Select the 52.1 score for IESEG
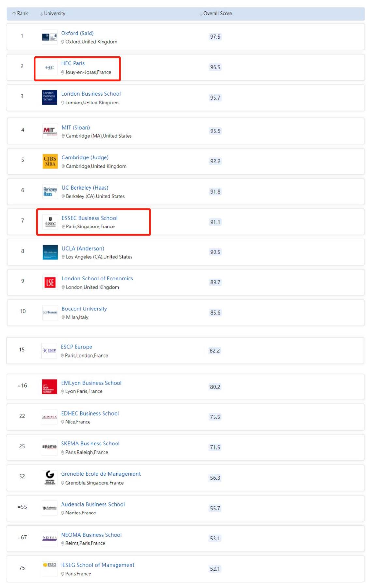 point(215,569)
